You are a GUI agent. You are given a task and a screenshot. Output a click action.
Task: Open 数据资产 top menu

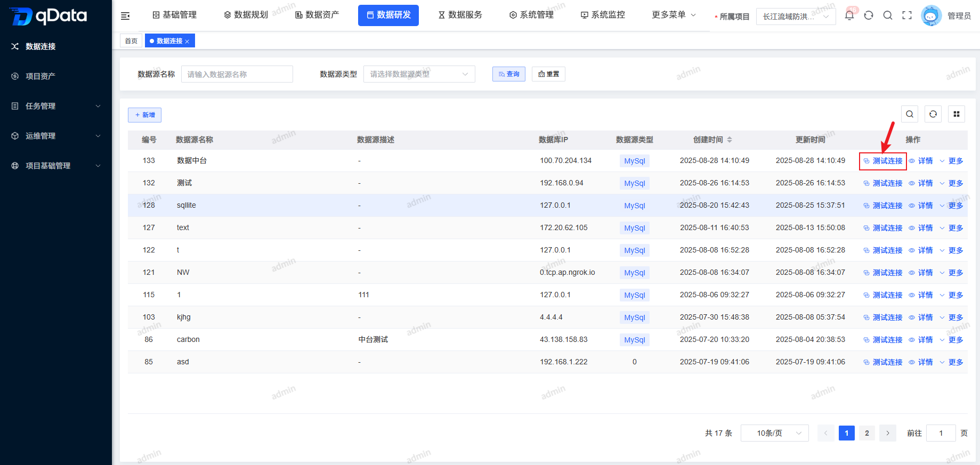click(317, 15)
